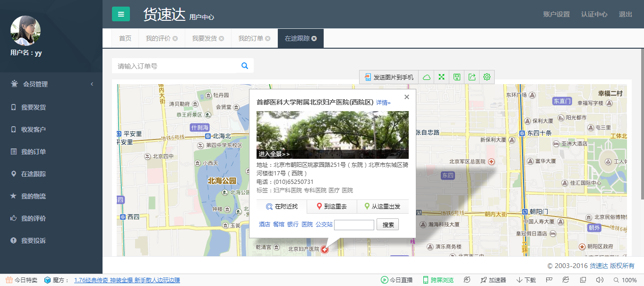
Task: Close the 我的评价 tab
Action: click(175, 39)
